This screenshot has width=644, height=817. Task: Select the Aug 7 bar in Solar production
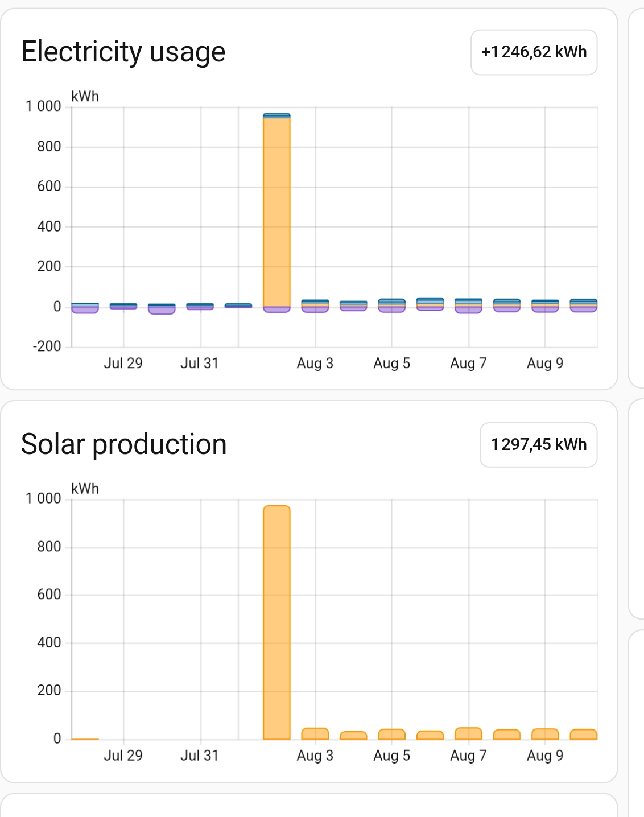[468, 733]
